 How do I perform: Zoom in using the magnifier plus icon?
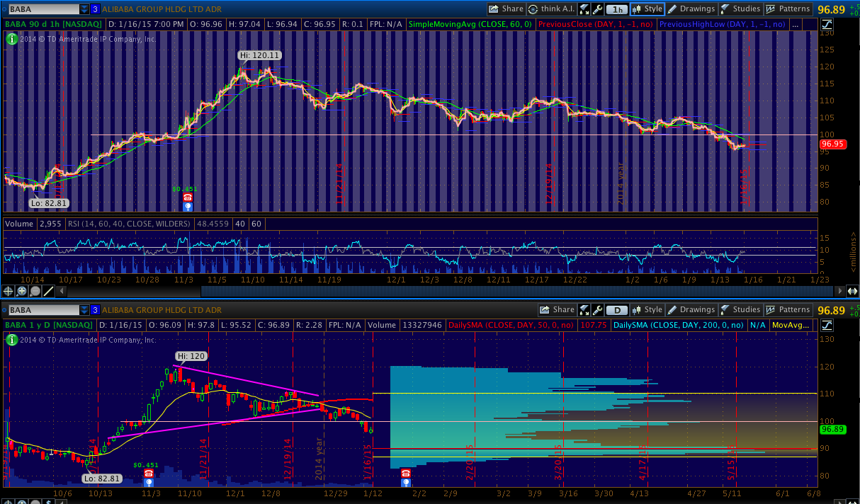coord(21,291)
